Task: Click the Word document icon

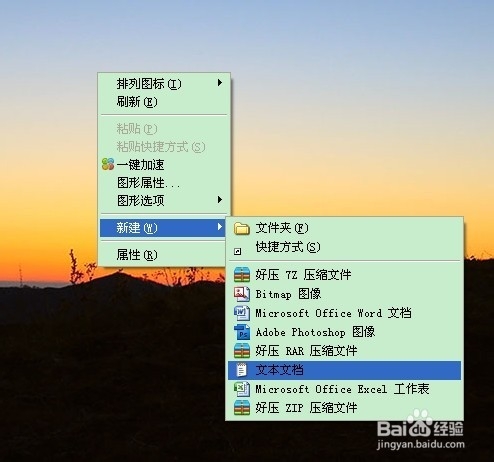Action: point(242,313)
